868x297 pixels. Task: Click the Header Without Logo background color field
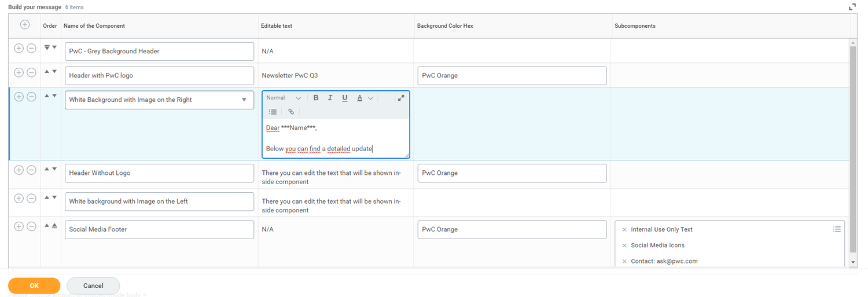pos(512,173)
